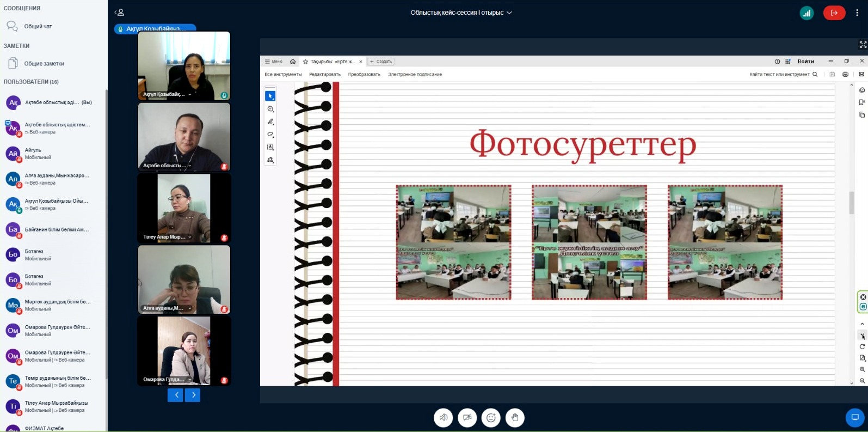Image resolution: width=868 pixels, height=432 pixels.
Task: Click the previous webcams page arrow
Action: (175, 395)
